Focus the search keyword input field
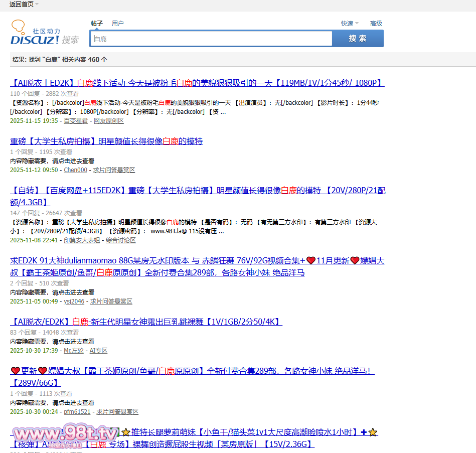Image resolution: width=476 pixels, height=453 pixels. [x=211, y=39]
